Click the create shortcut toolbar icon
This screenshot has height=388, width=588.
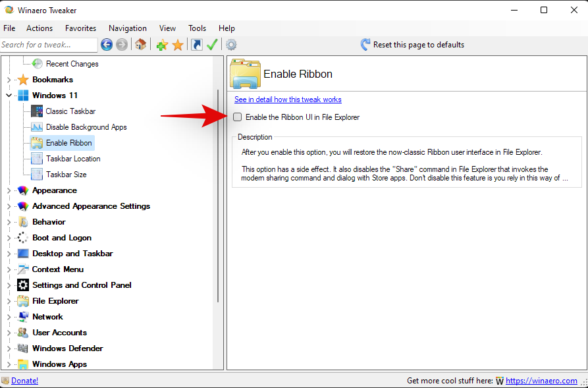pos(197,45)
